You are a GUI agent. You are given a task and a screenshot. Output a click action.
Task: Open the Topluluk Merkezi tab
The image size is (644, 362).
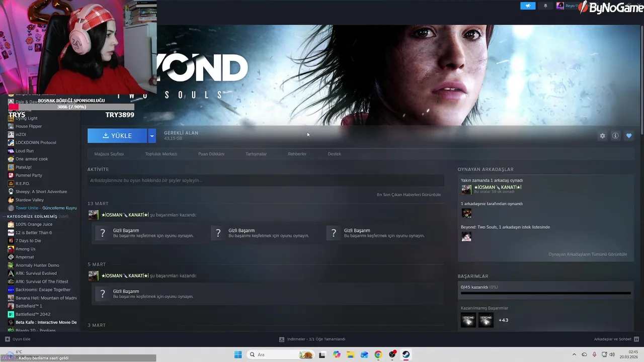161,154
